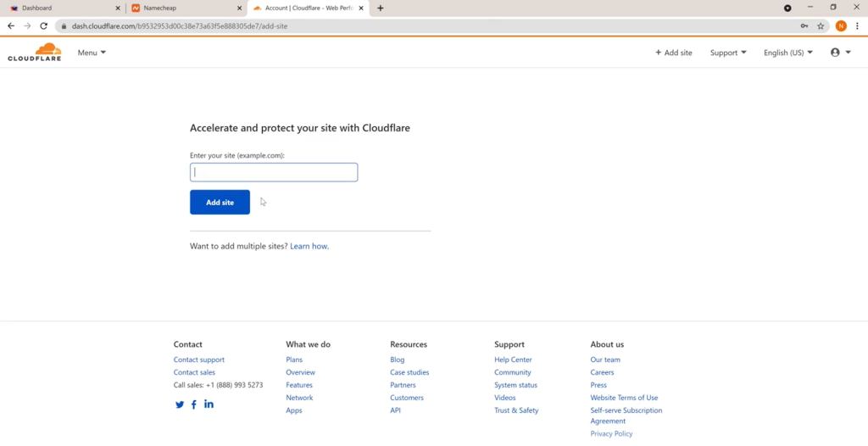
Task: Open Contact support link
Action: point(198,360)
